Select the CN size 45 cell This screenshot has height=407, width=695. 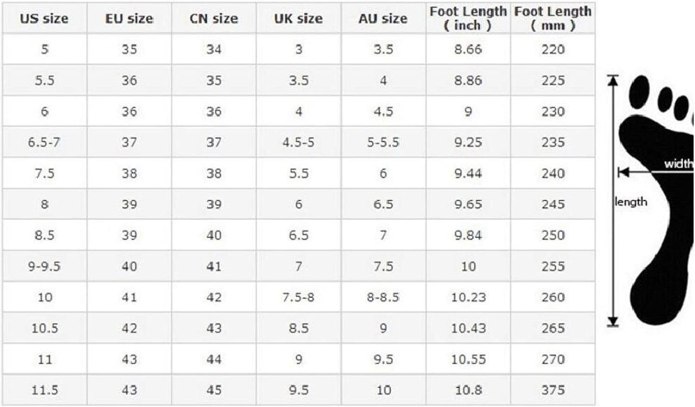tap(214, 390)
